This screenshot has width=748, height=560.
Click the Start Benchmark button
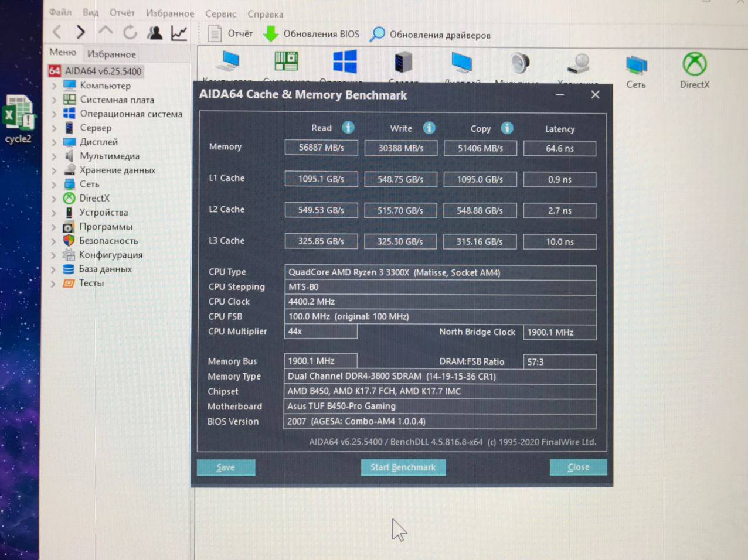403,467
